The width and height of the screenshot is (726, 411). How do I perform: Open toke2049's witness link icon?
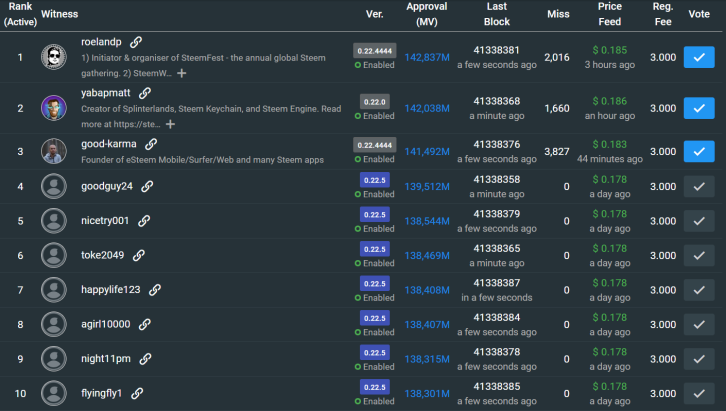pos(139,255)
